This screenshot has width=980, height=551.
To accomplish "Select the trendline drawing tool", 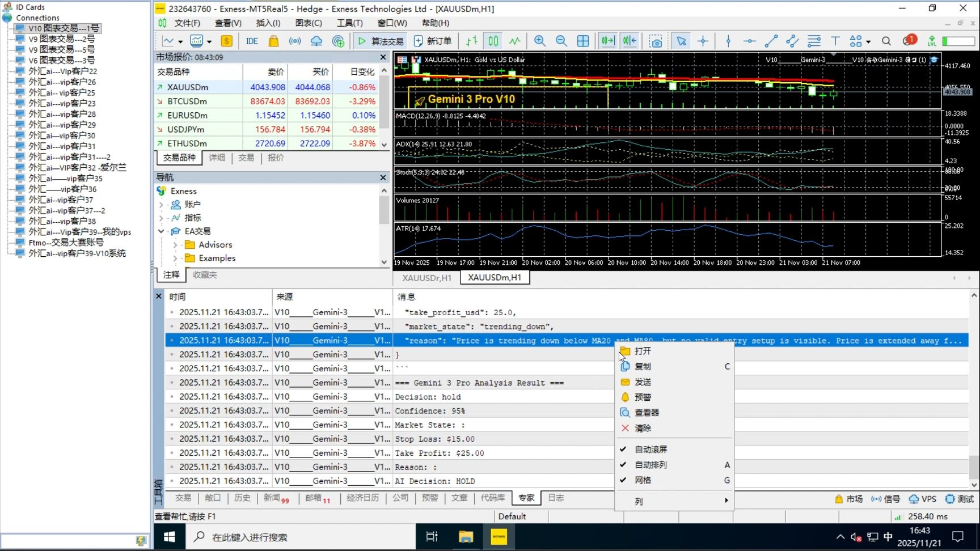I will pyautogui.click(x=771, y=41).
